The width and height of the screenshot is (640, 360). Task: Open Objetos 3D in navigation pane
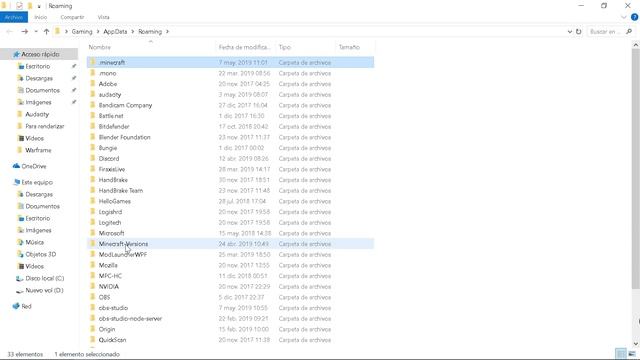coord(40,254)
